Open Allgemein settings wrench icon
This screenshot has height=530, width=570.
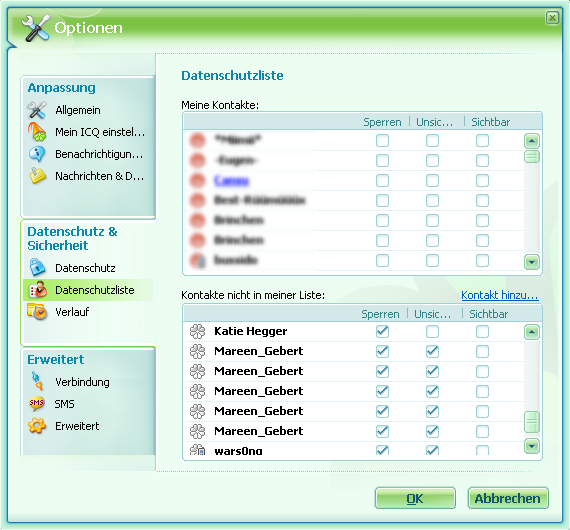(x=37, y=110)
